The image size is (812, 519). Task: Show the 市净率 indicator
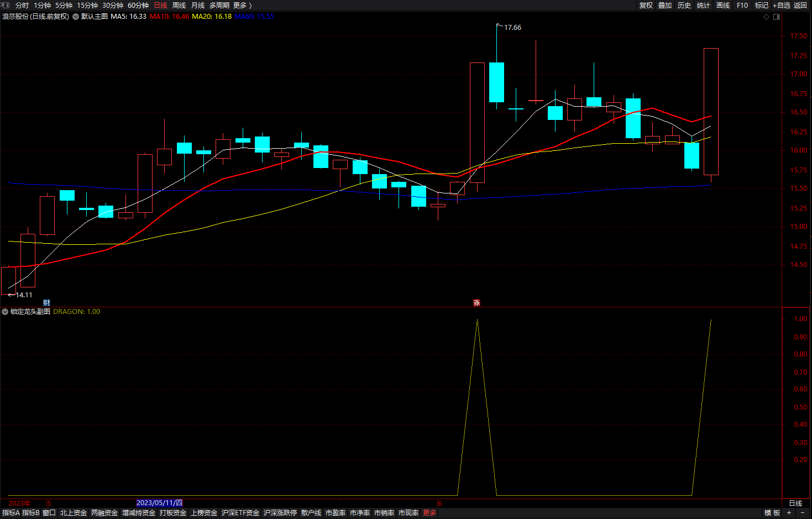(x=360, y=513)
